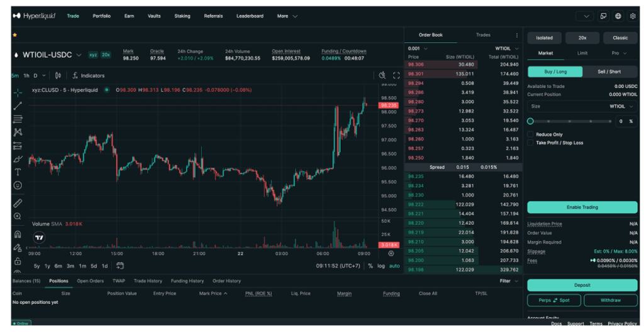
Task: Open the WTIOIL order book unit dropdown
Action: pos(506,48)
